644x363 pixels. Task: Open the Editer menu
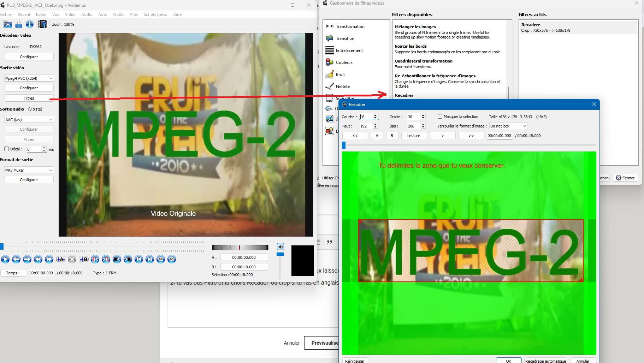(41, 14)
